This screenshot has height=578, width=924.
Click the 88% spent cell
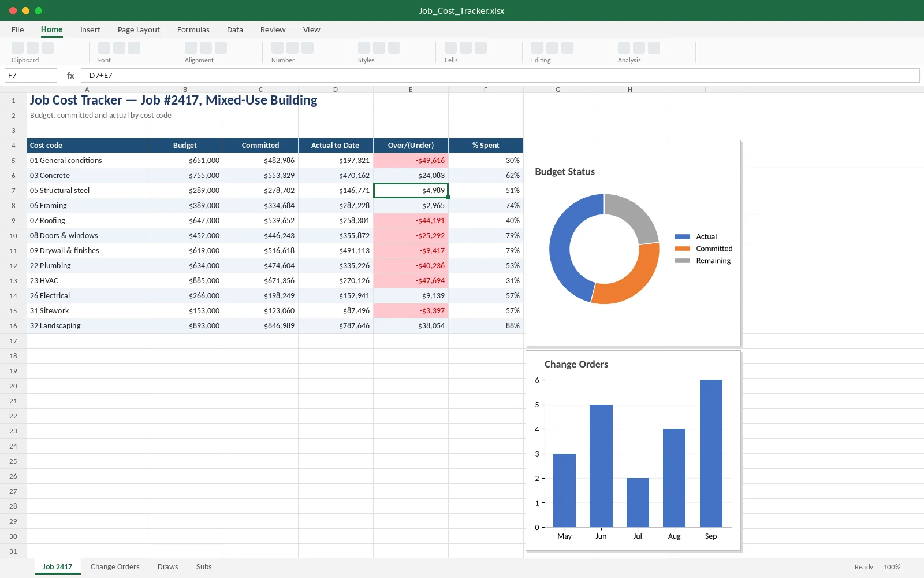coord(486,326)
